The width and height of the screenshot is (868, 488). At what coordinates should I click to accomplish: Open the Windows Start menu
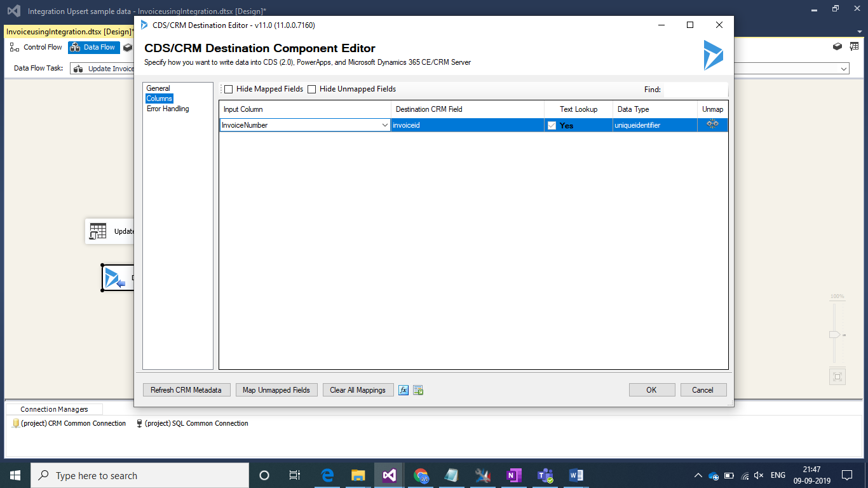[x=15, y=475]
